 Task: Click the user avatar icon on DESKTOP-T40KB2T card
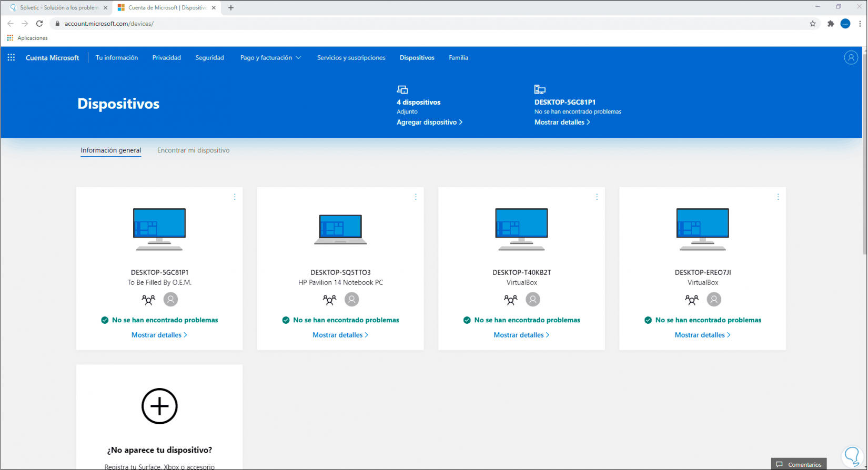point(533,299)
